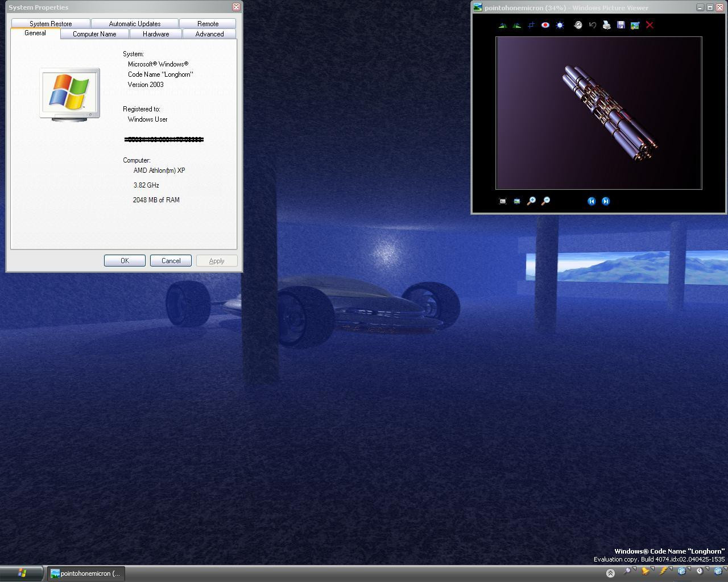
Task: Click Cancel in System Properties
Action: [x=171, y=261]
